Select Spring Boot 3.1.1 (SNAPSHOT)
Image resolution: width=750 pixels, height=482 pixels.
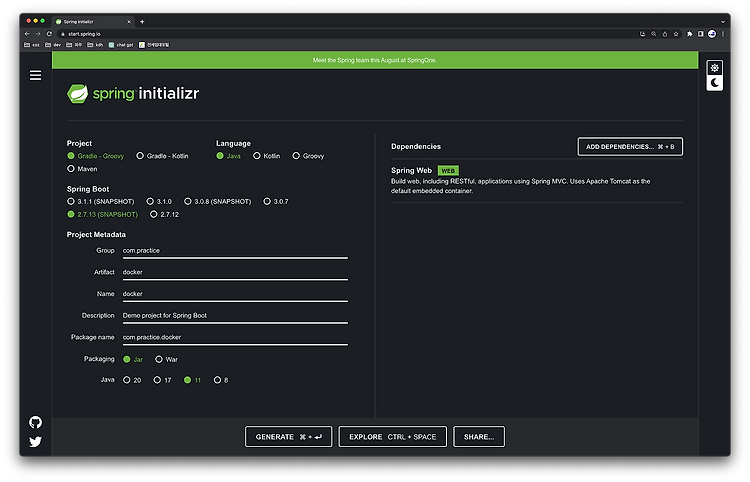pyautogui.click(x=101, y=201)
